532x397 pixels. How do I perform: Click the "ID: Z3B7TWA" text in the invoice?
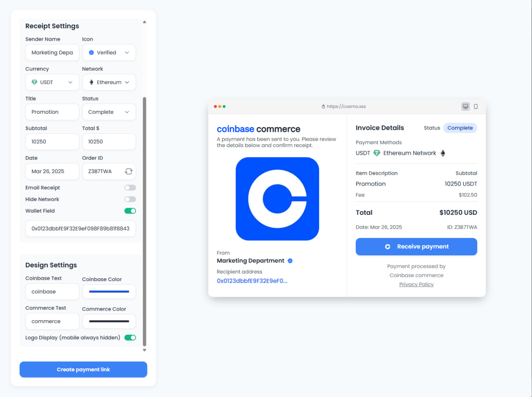(462, 227)
